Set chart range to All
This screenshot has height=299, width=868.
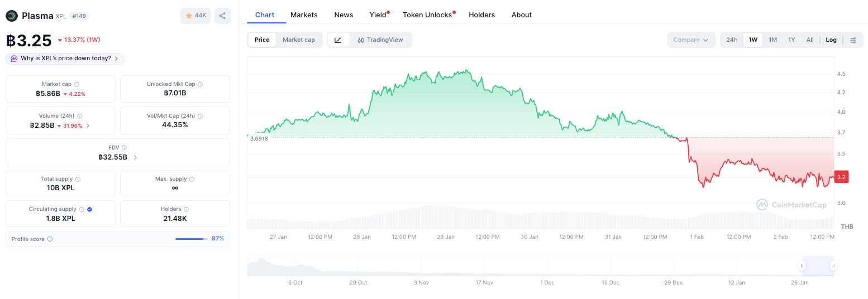click(810, 40)
